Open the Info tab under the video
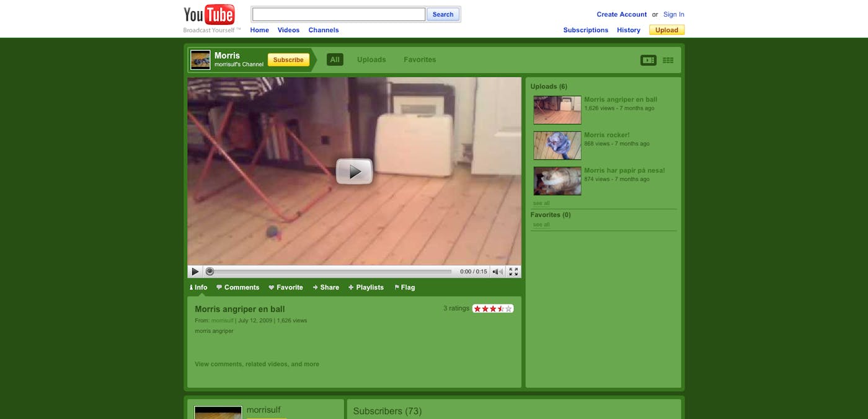868x419 pixels. click(x=198, y=288)
